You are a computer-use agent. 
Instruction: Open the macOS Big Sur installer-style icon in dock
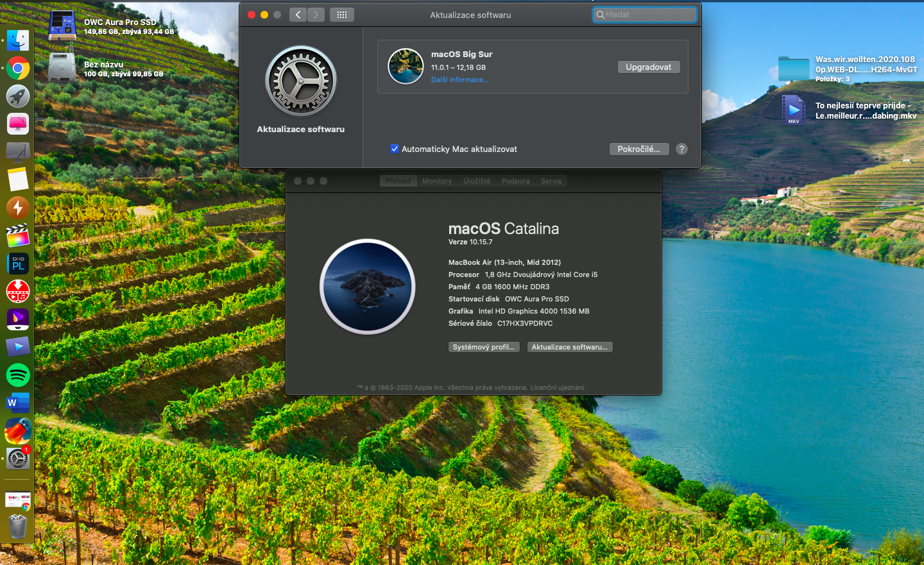[x=18, y=431]
